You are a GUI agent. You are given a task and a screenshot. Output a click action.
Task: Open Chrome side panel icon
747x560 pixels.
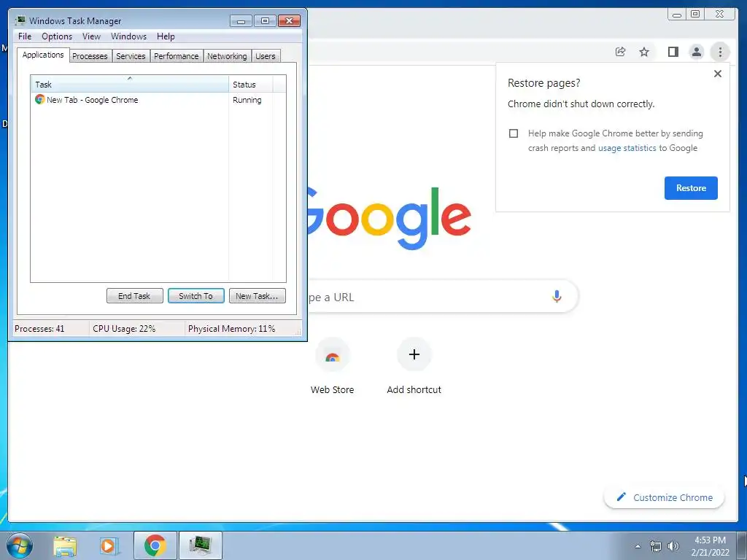click(673, 52)
